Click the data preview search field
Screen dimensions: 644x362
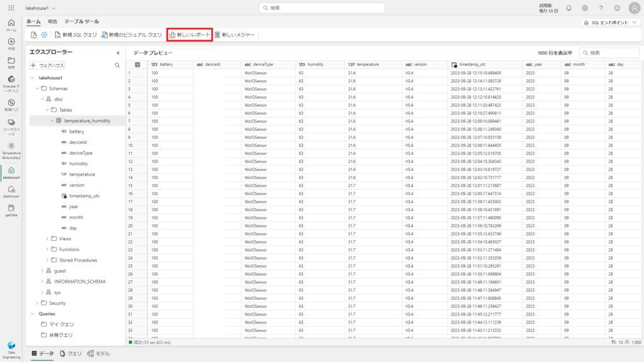coord(610,53)
